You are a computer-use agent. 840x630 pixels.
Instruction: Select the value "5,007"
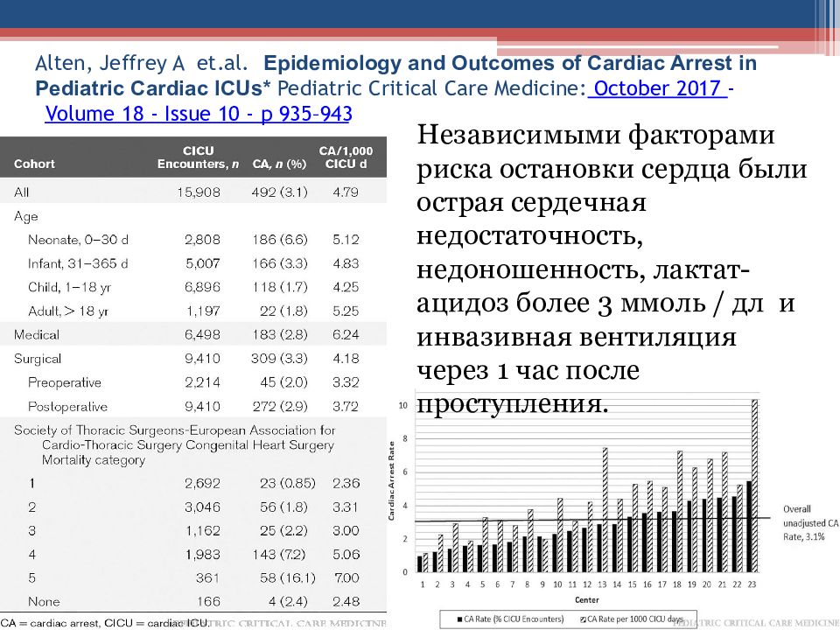pyautogui.click(x=202, y=263)
